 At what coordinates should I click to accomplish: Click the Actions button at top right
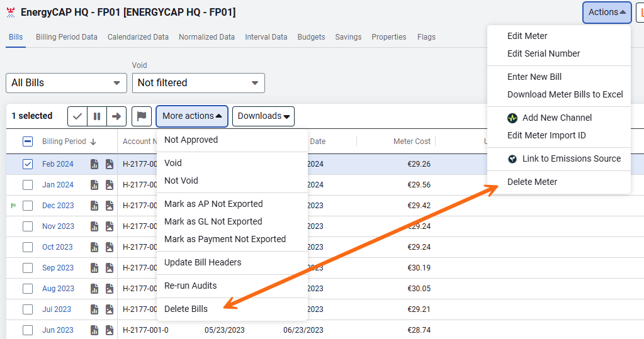[x=606, y=12]
